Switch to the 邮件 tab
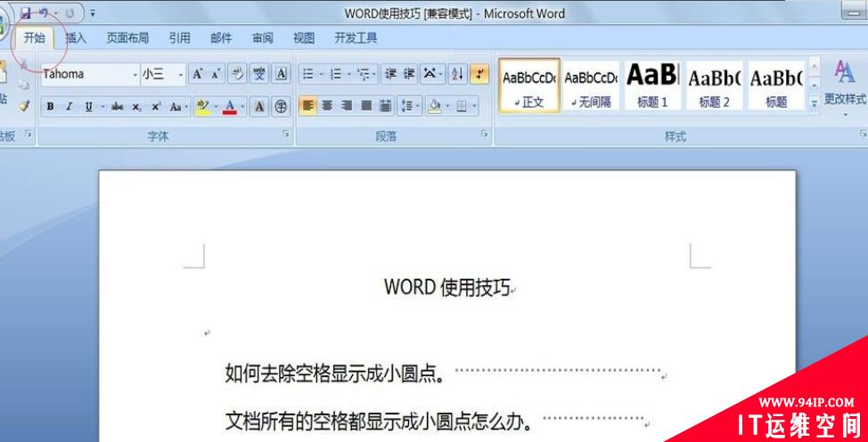868x442 pixels. click(221, 37)
